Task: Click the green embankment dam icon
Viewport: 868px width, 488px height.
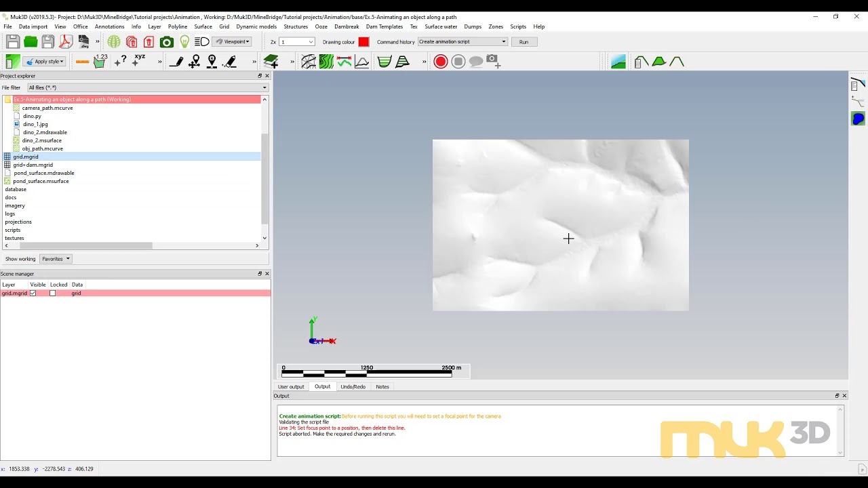Action: [658, 62]
